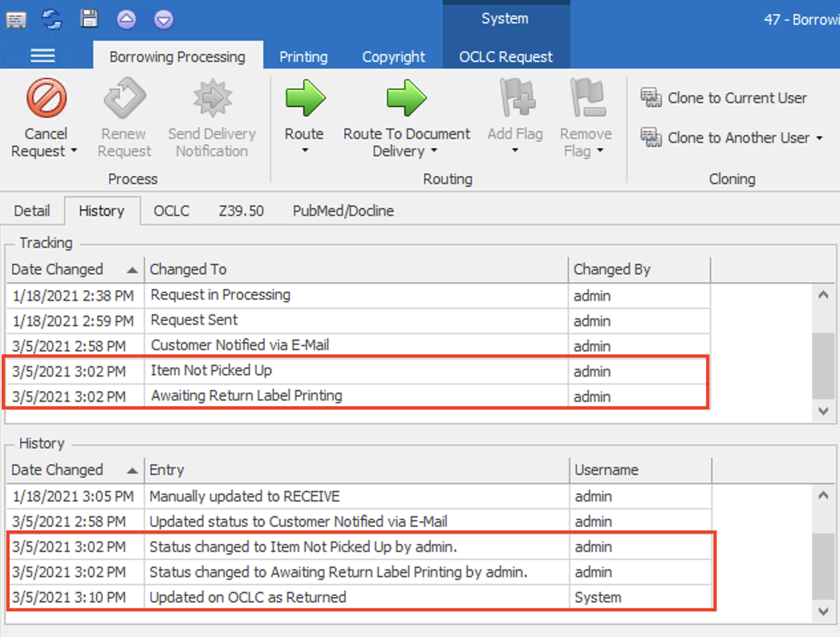This screenshot has height=637, width=840.
Task: Open the Route dropdown arrow
Action: tap(304, 151)
